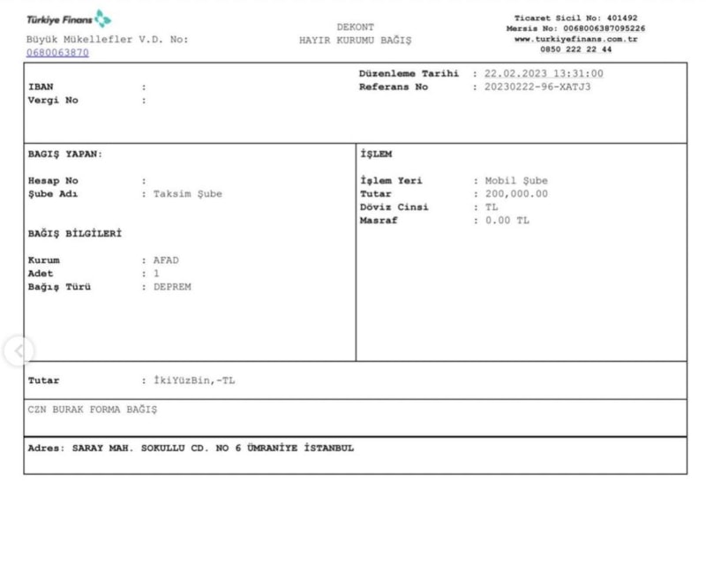
Task: Click the HAYIR KURUMU BAĞIŞ title
Action: 356,41
